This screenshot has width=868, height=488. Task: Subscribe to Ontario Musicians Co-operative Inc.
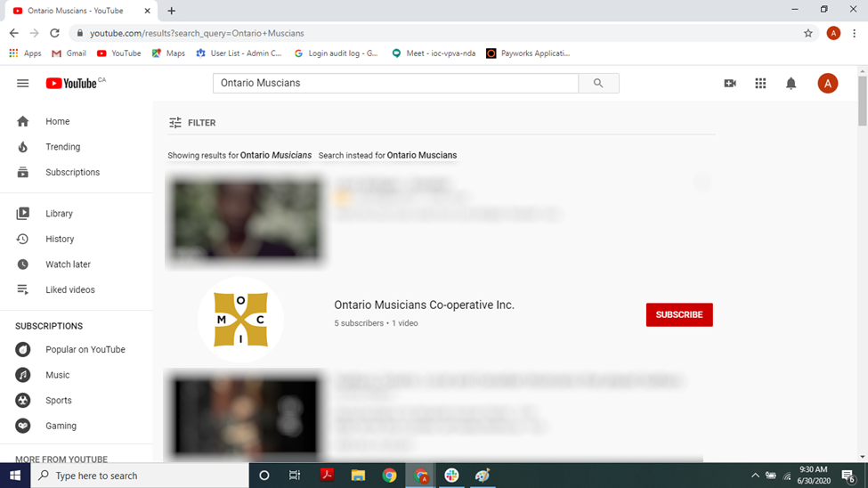click(679, 314)
